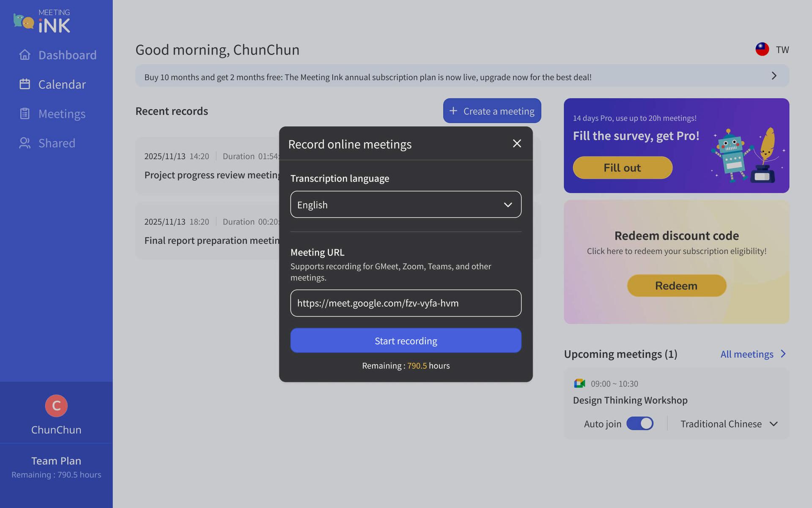The width and height of the screenshot is (812, 508).
Task: Go to the Shared menu item
Action: point(57,143)
